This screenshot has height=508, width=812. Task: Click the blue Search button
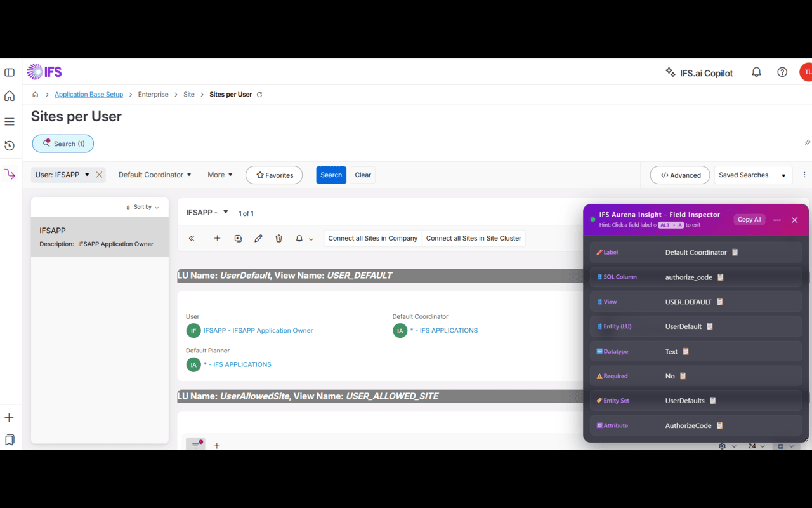pyautogui.click(x=331, y=175)
